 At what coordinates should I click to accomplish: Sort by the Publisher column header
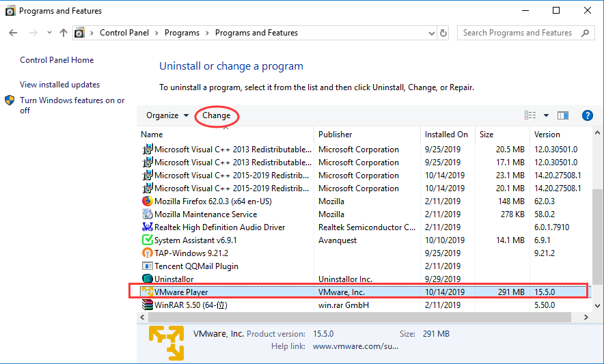335,135
